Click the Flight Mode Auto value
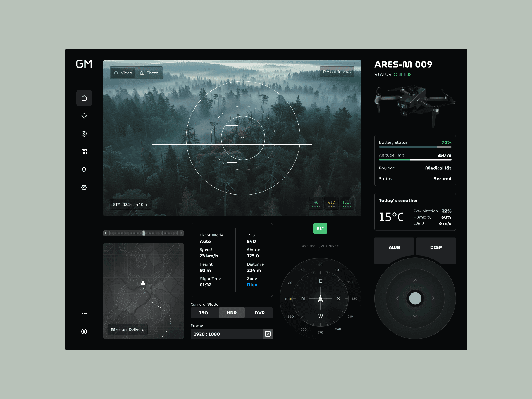 point(205,241)
